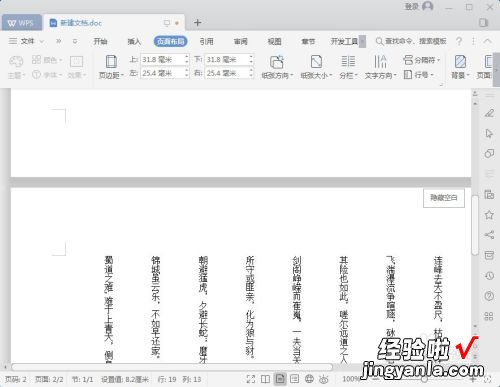Open the 效果 theme effects dropdown
This screenshot has width=500, height=387.
click(76, 67)
